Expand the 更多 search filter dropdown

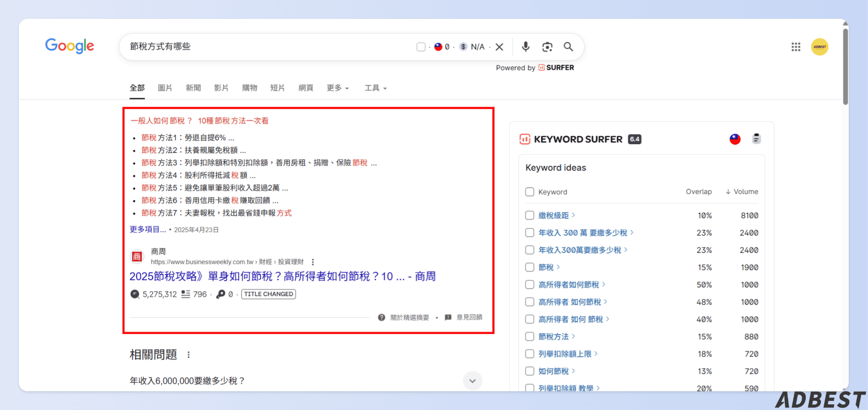[338, 88]
